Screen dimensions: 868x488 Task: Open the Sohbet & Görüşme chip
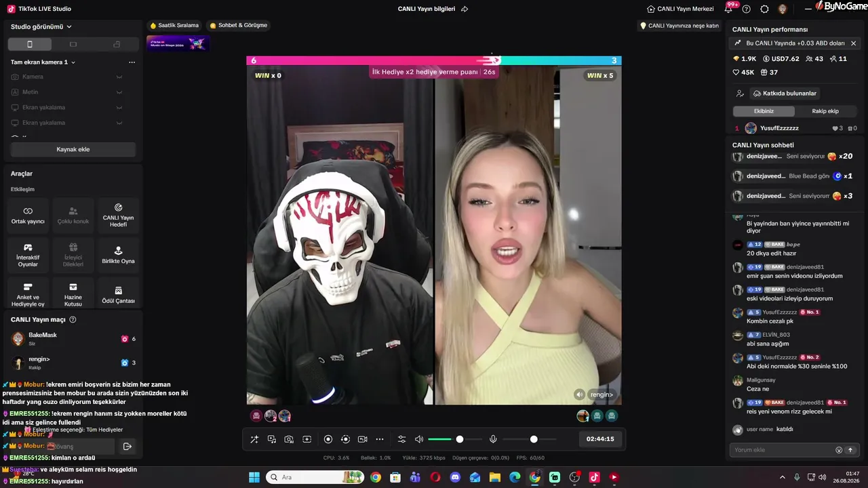click(239, 26)
